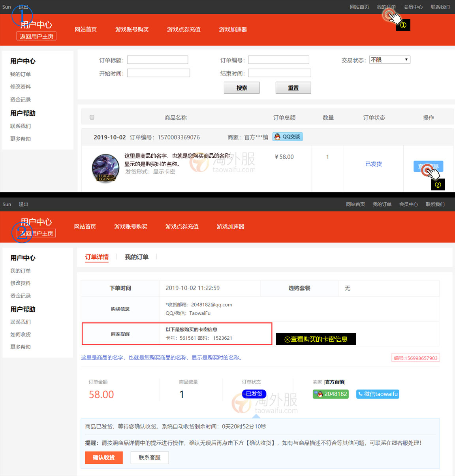The image size is (455, 476).
Task: Open the League of Legends product thumbnail
Action: tap(105, 168)
